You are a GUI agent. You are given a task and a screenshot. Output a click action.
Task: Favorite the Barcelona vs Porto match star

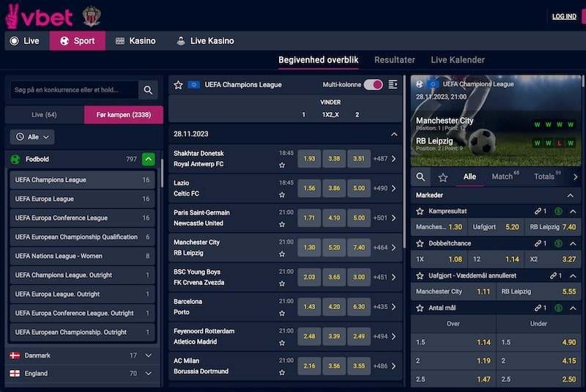click(282, 313)
